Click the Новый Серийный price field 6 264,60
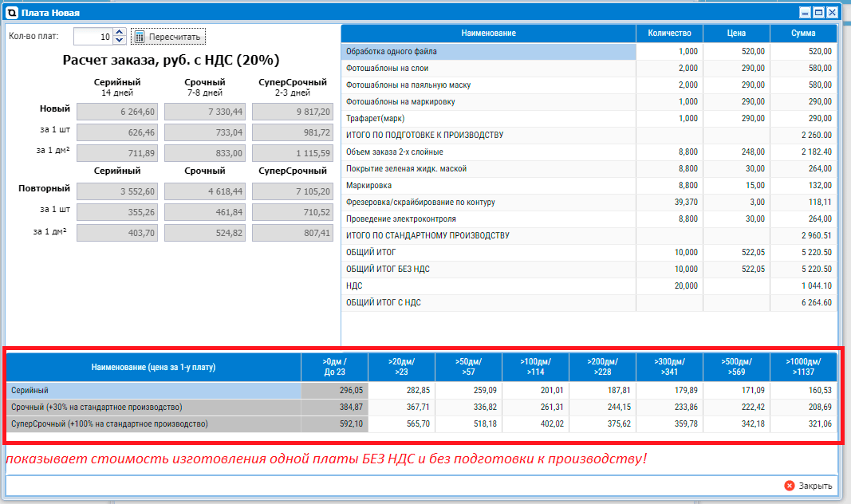The width and height of the screenshot is (851, 504). click(x=116, y=112)
